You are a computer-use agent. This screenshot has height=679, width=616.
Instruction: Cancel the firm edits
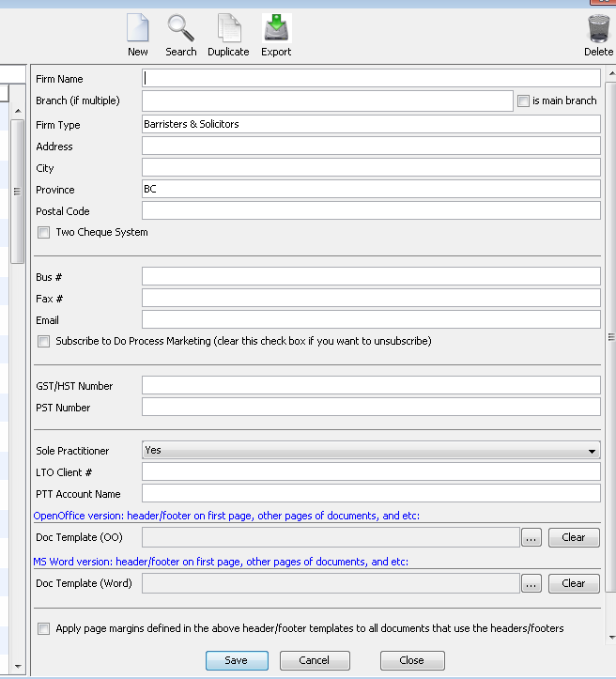coord(315,660)
